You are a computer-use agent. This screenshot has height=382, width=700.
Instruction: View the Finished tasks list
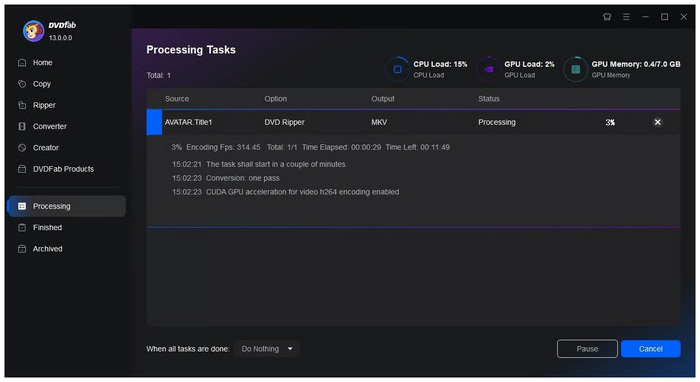tap(47, 228)
